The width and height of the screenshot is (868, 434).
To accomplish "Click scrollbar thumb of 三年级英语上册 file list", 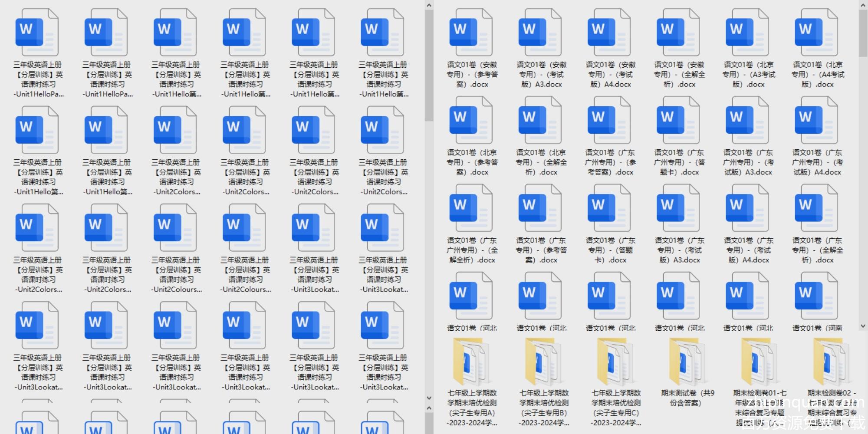I will pos(429,65).
